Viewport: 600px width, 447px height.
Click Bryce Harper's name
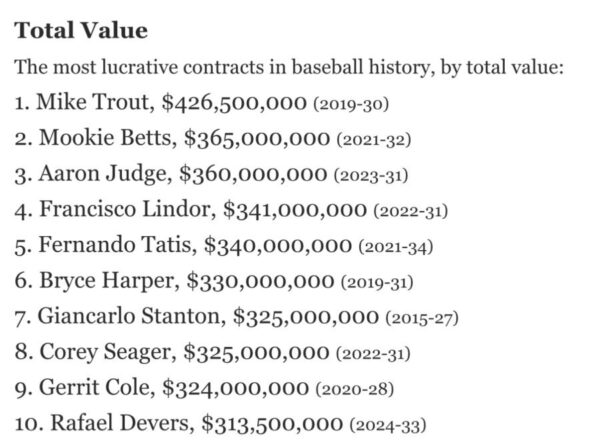(x=99, y=281)
